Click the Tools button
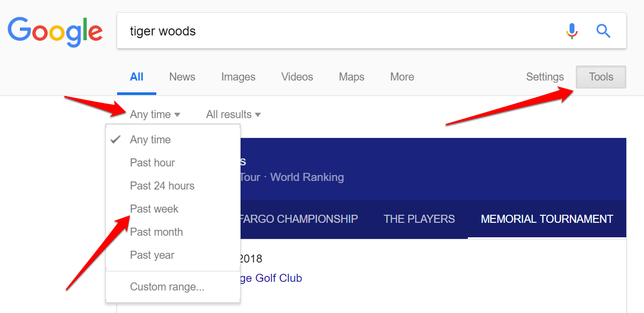 600,77
